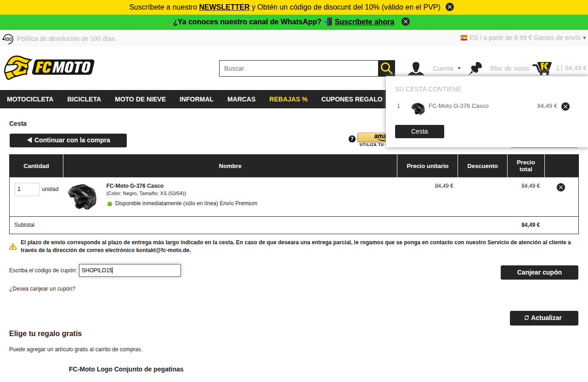The width and height of the screenshot is (588, 382).
Task: Open the MARCAS menu
Action: (241, 99)
